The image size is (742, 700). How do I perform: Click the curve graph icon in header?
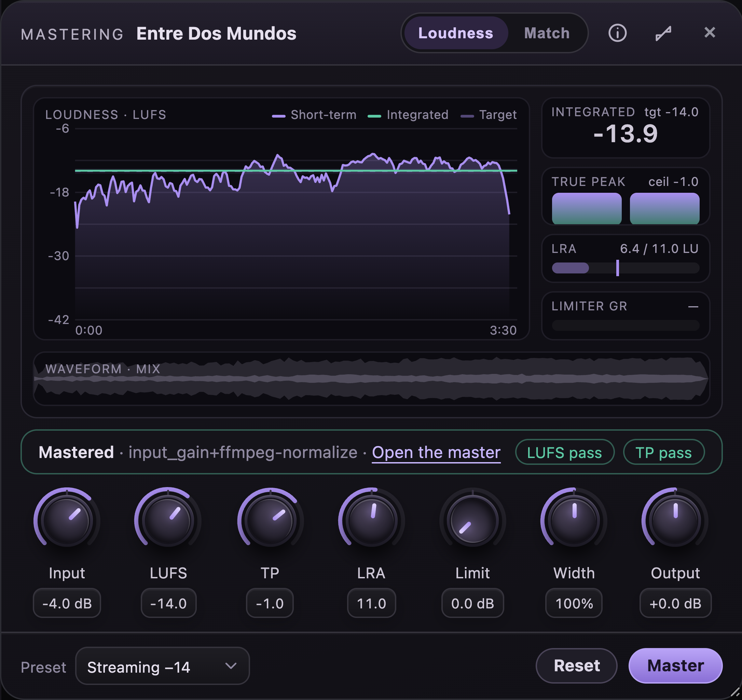click(664, 33)
